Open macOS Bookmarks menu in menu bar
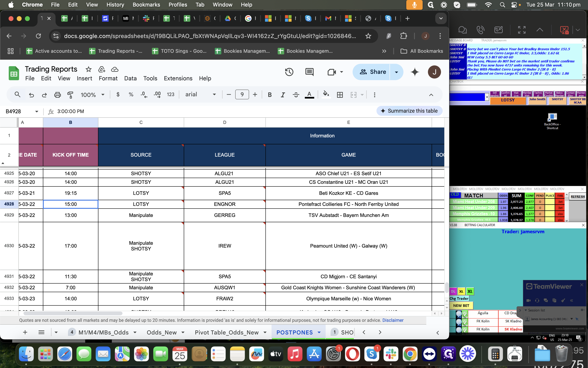Screen dimensions: 588x368 tap(146, 5)
